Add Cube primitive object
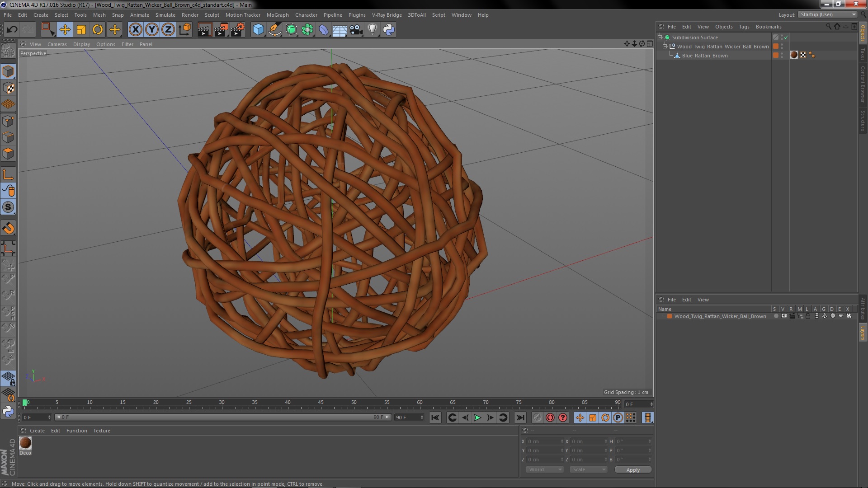868x488 pixels. coord(258,30)
